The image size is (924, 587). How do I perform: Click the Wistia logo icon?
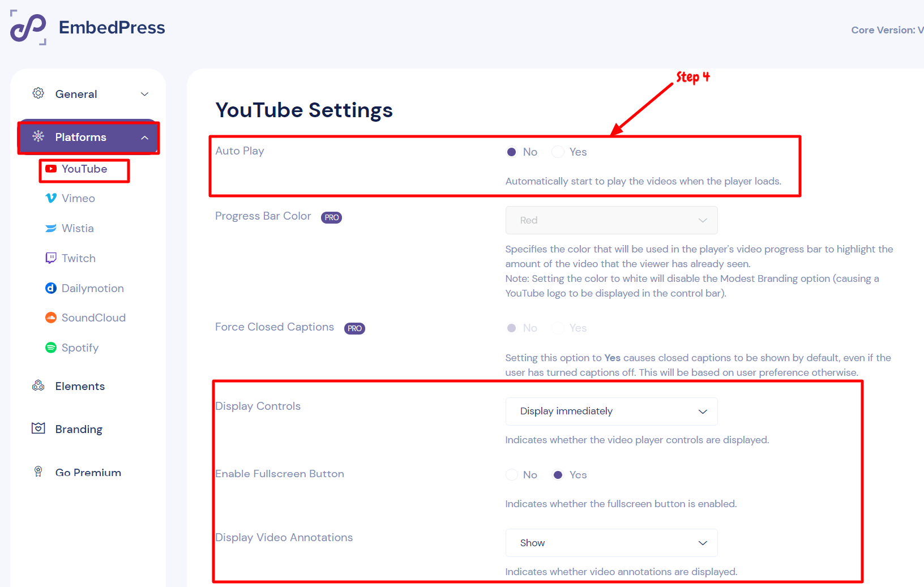(x=51, y=228)
